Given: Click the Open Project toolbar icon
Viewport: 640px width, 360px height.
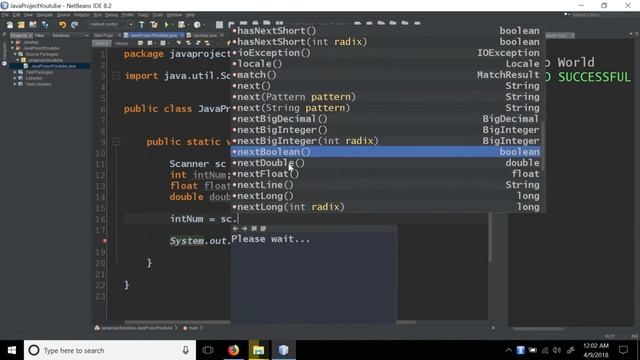Looking at the screenshot, I should 33,25.
